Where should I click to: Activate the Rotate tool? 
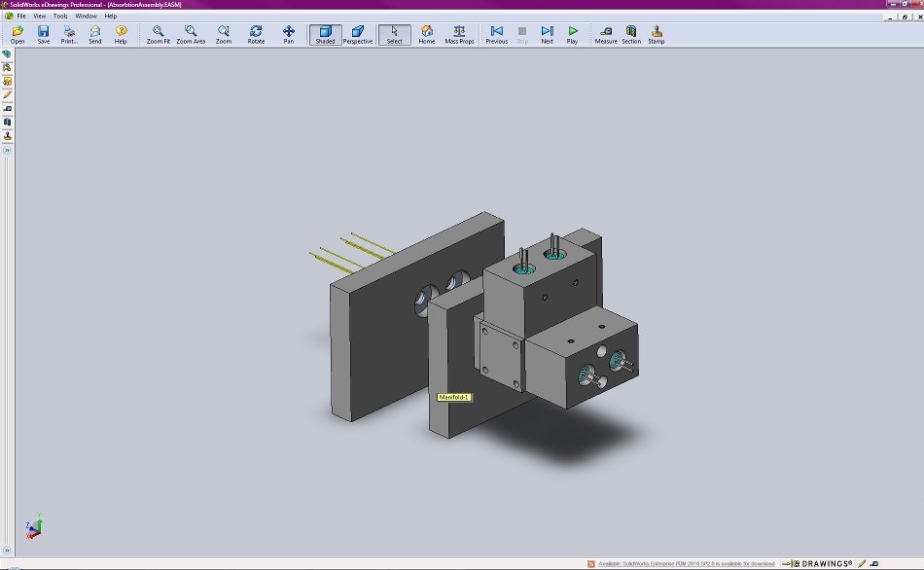point(256,35)
